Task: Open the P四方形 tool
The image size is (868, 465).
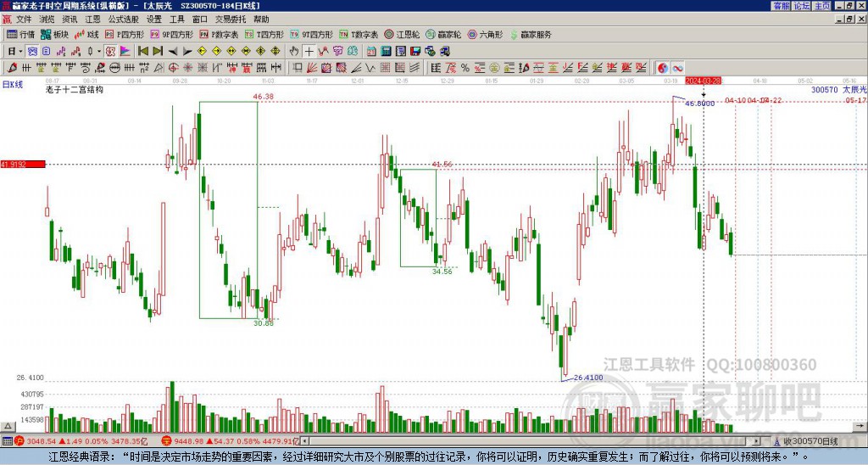Action: 125,34
